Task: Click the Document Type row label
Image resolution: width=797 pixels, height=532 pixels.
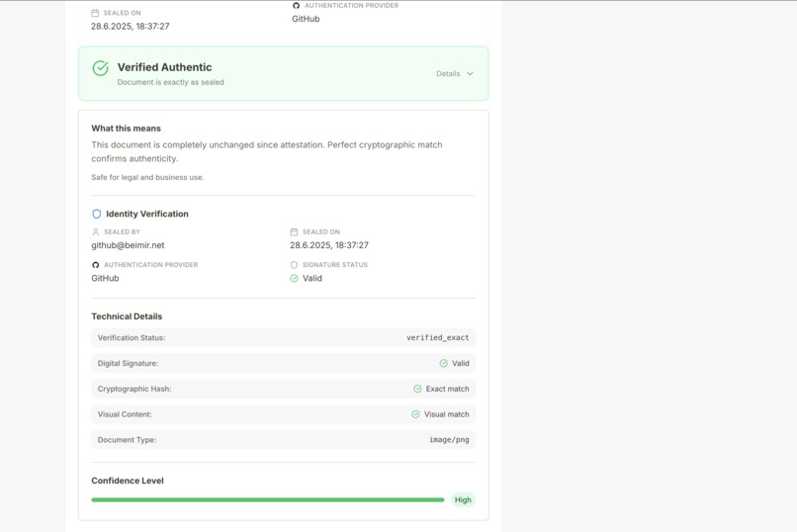Action: pos(127,439)
